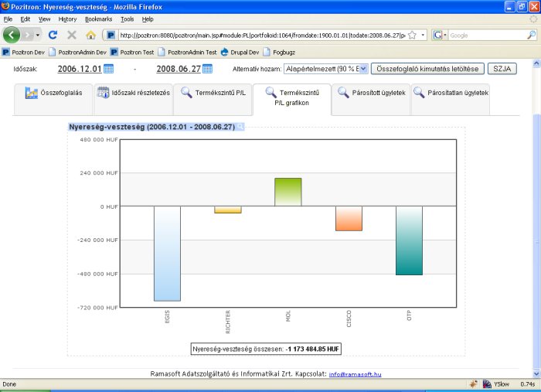Viewport: 541px width, 392px height.
Task: Open calendar picker beside 2008.06.27 date
Action: point(207,69)
